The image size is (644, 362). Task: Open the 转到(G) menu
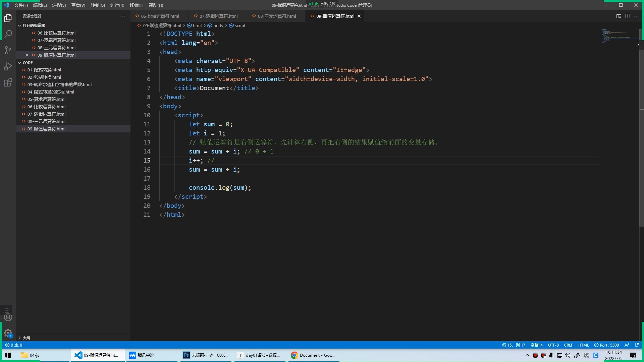(98, 5)
